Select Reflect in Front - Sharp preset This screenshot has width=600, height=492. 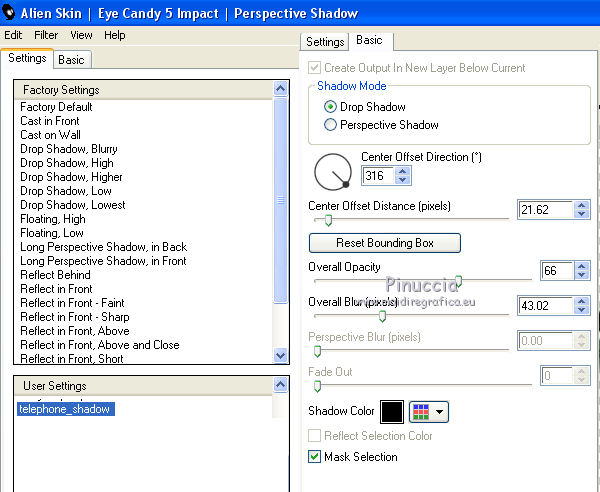tap(75, 317)
